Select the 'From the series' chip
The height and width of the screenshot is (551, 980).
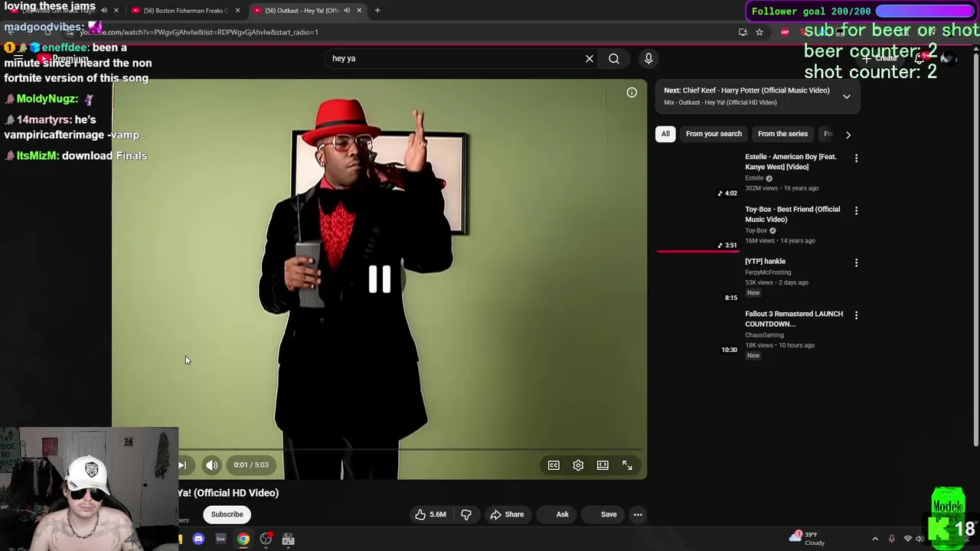tap(782, 134)
